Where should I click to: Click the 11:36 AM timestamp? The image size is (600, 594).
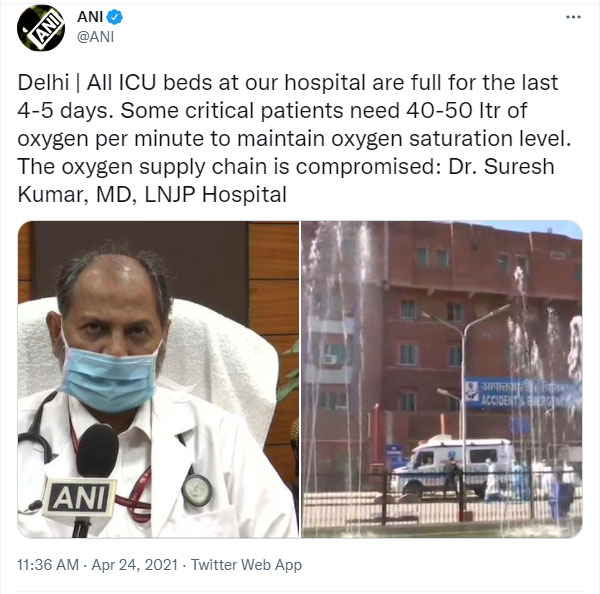(48, 565)
